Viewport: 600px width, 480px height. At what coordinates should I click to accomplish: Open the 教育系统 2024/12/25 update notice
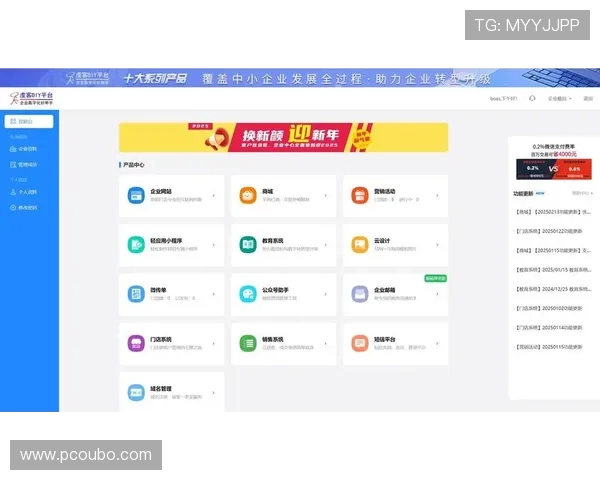[553, 289]
